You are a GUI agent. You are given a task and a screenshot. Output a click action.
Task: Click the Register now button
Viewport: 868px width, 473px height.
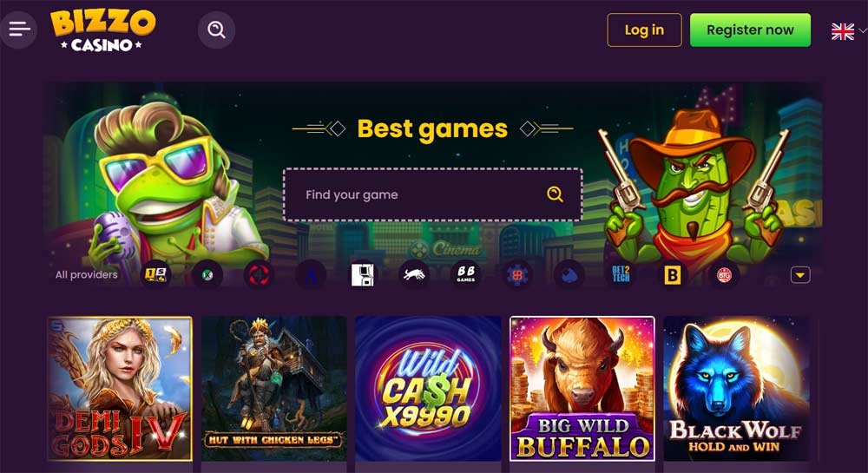tap(750, 30)
